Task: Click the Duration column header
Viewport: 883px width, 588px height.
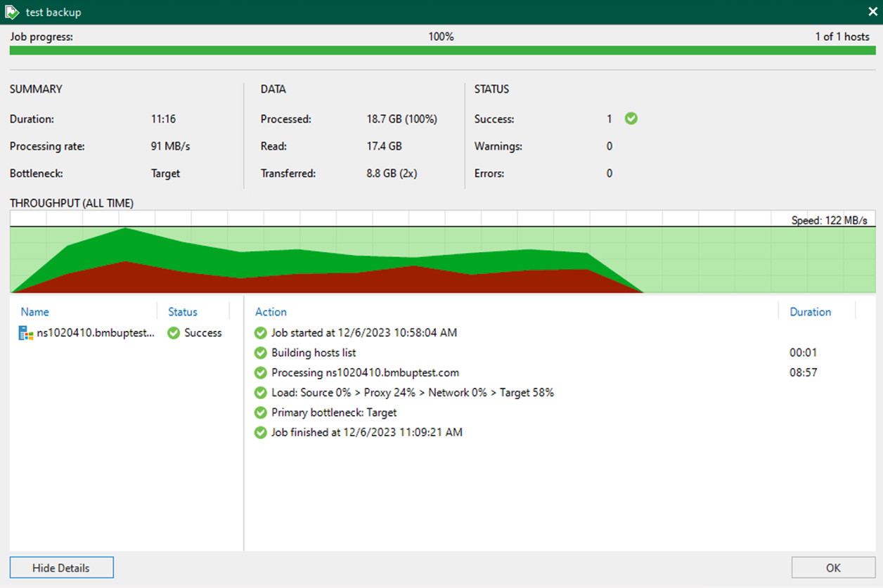Action: click(x=809, y=312)
